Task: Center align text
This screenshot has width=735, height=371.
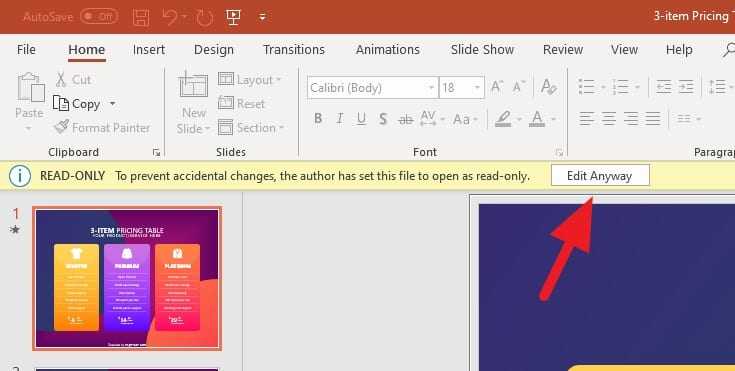Action: (609, 118)
